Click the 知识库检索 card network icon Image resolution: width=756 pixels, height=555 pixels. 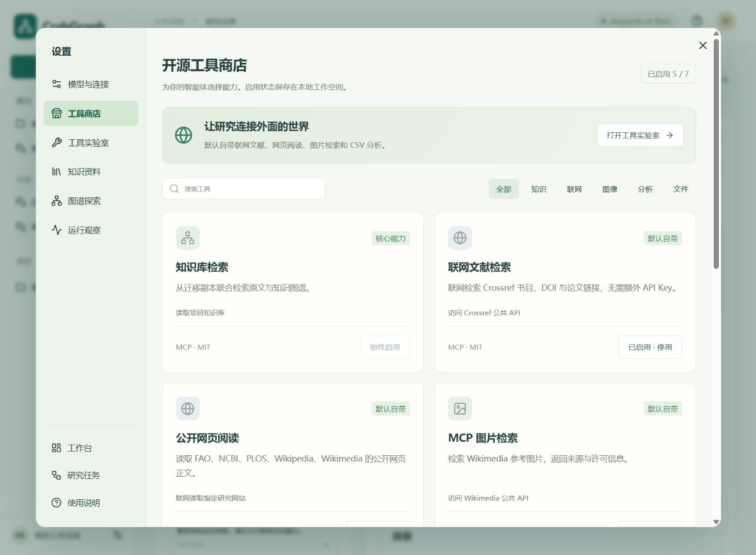188,238
